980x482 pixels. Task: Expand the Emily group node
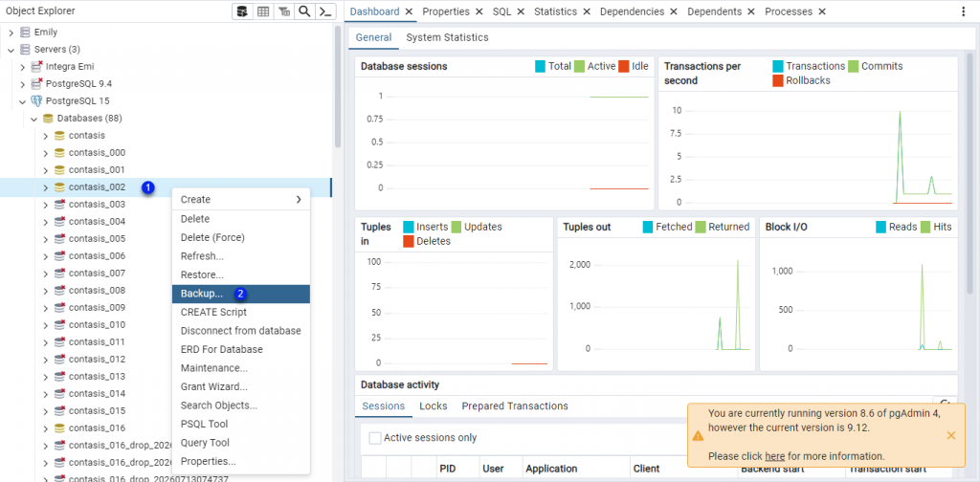pos(11,32)
